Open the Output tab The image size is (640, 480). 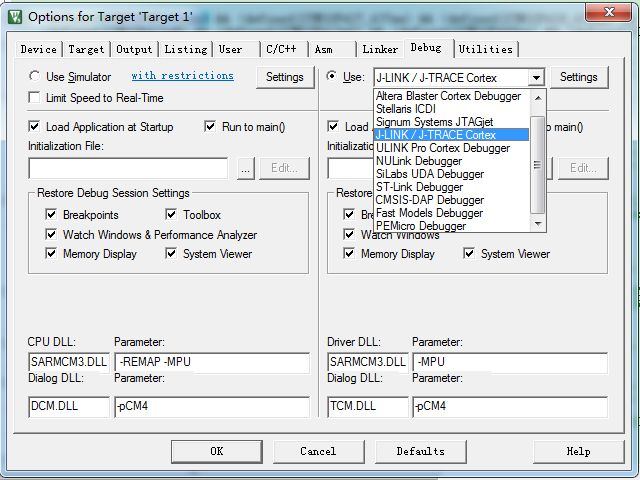(134, 49)
